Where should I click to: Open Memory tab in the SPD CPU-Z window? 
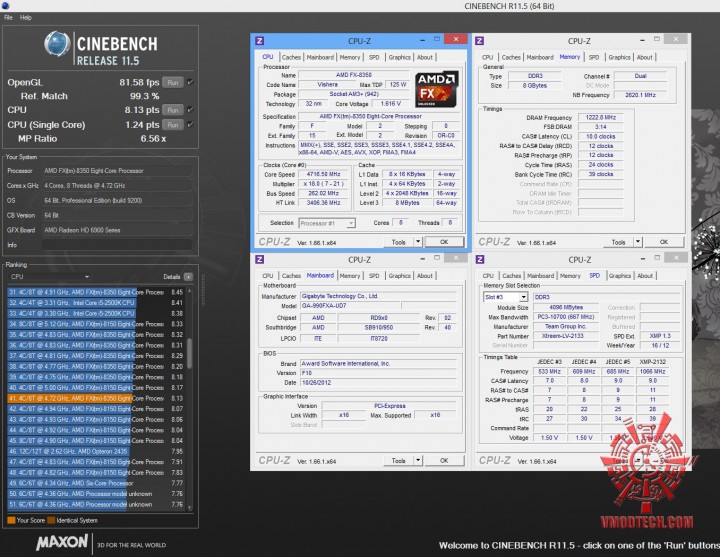(570, 276)
